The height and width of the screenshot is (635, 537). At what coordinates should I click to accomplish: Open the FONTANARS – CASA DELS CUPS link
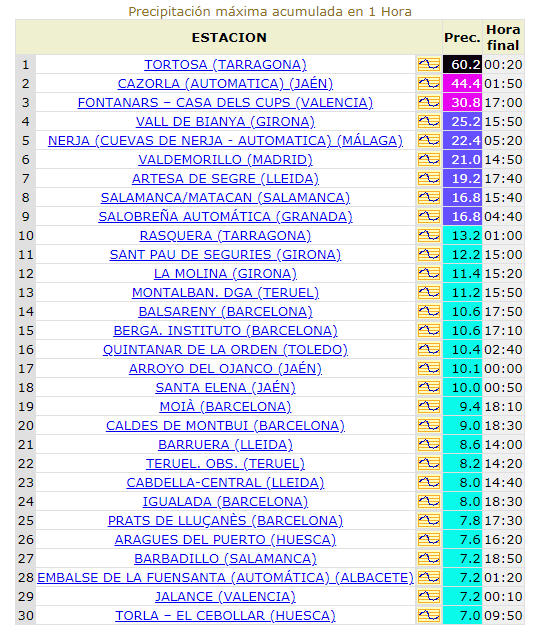pyautogui.click(x=225, y=103)
